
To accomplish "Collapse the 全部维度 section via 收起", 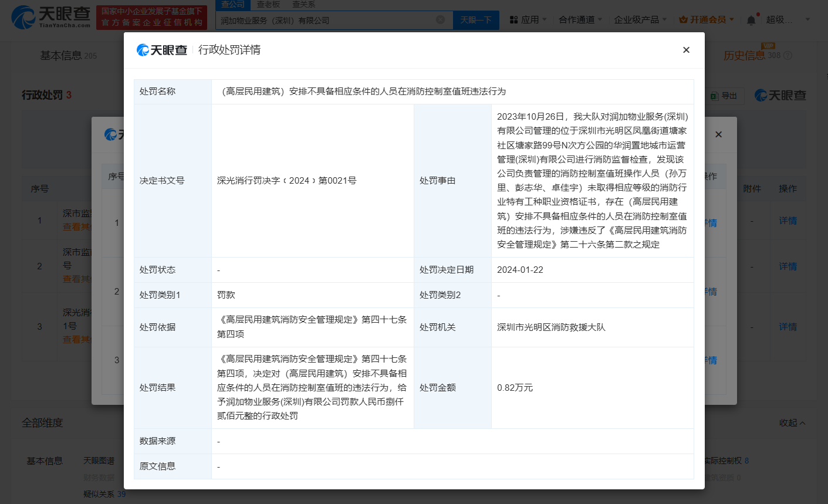I will pos(792,423).
